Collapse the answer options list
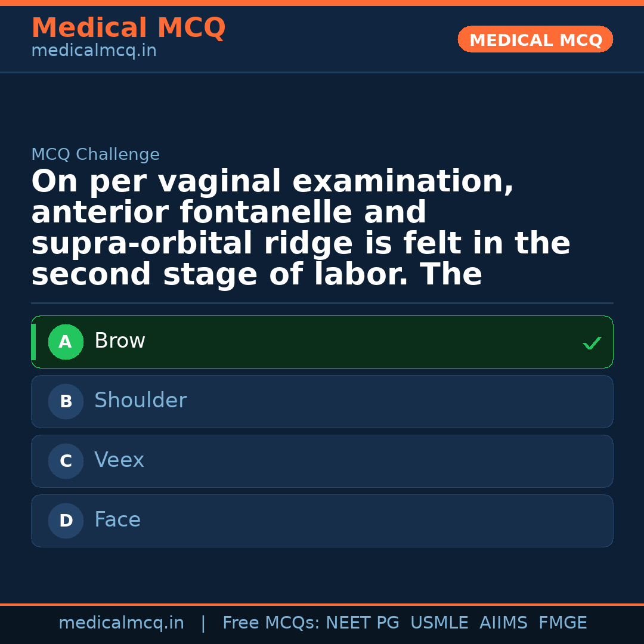 click(322, 431)
